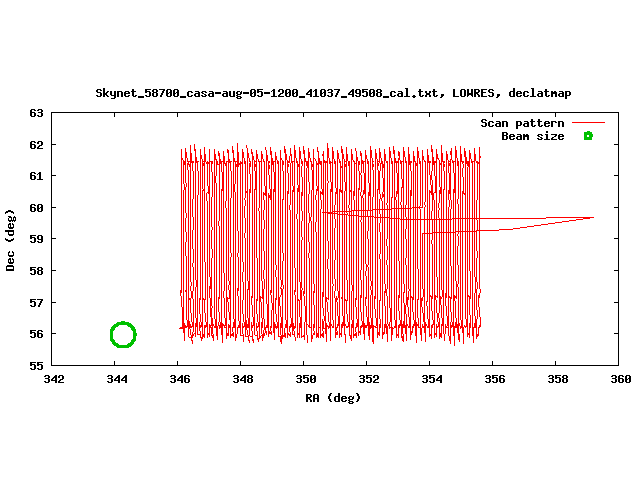Click the x-axis tick label 354
The height and width of the screenshot is (480, 640).
[432, 380]
